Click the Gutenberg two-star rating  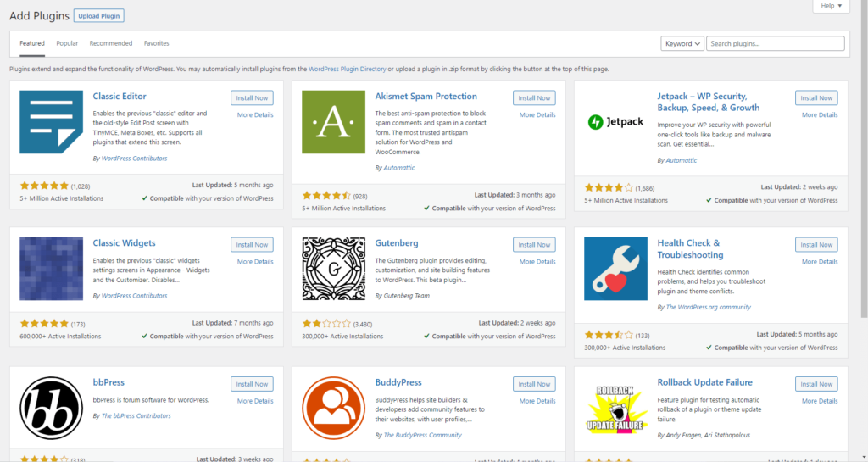tap(326, 324)
